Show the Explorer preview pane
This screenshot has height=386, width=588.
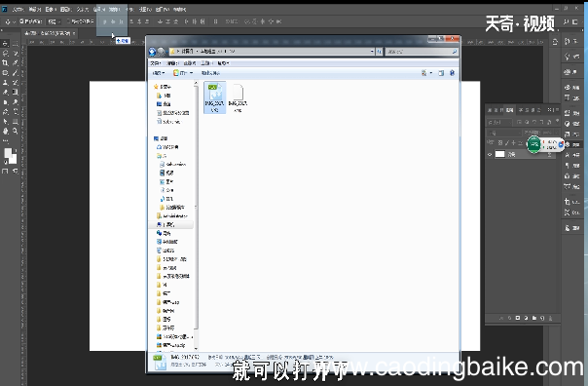click(441, 73)
